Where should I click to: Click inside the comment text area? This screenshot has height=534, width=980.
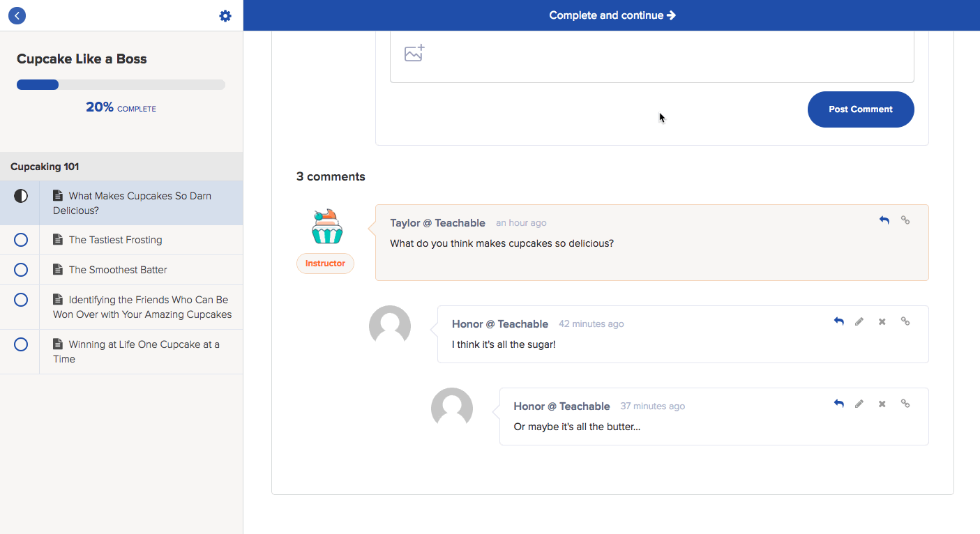651,56
